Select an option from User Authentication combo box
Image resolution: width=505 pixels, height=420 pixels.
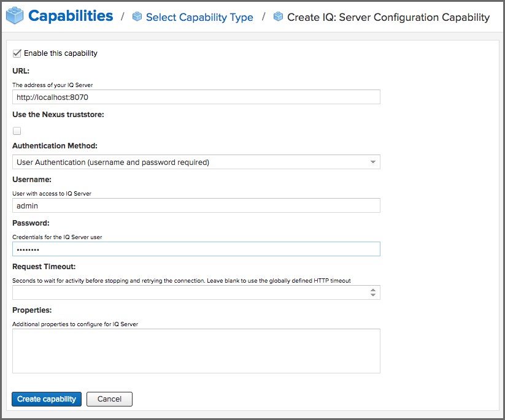(x=196, y=161)
